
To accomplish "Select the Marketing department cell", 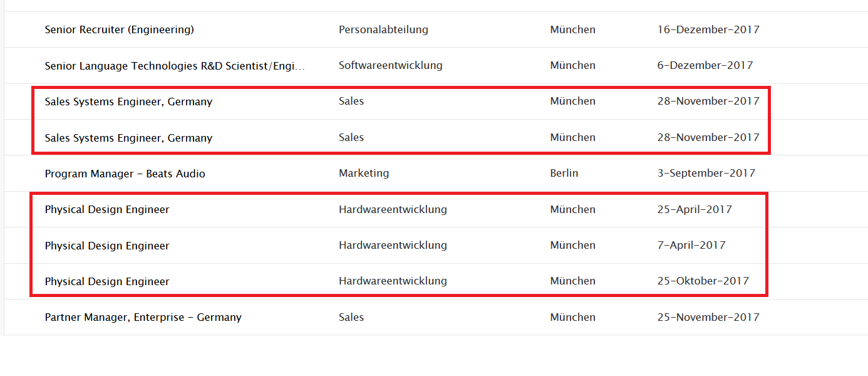I will [364, 174].
